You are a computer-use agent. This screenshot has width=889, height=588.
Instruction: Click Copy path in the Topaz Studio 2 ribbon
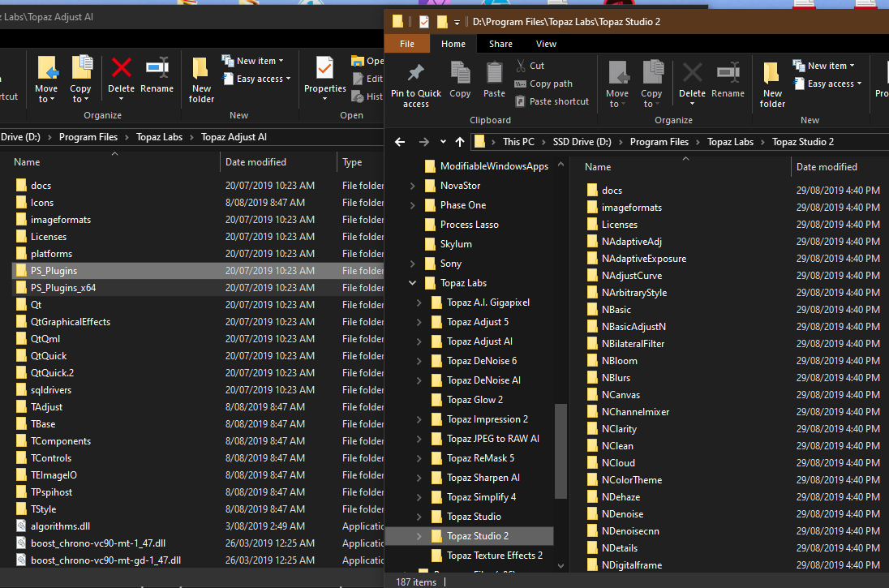543,84
